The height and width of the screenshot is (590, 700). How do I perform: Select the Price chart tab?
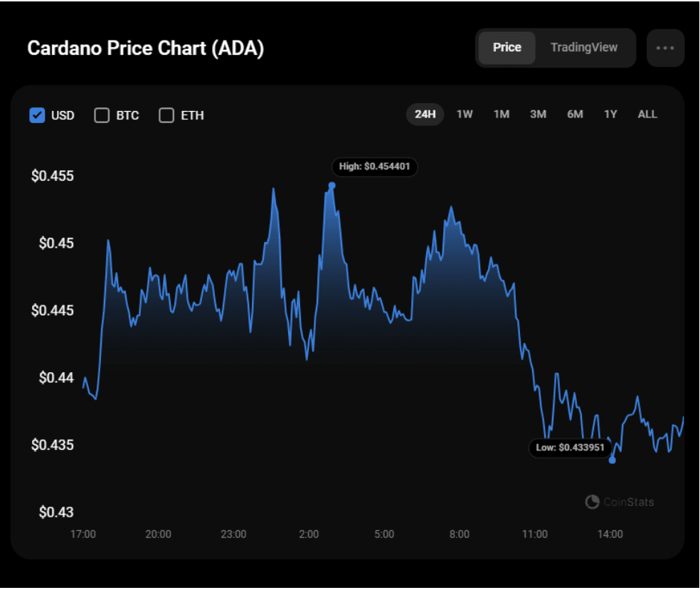[507, 48]
